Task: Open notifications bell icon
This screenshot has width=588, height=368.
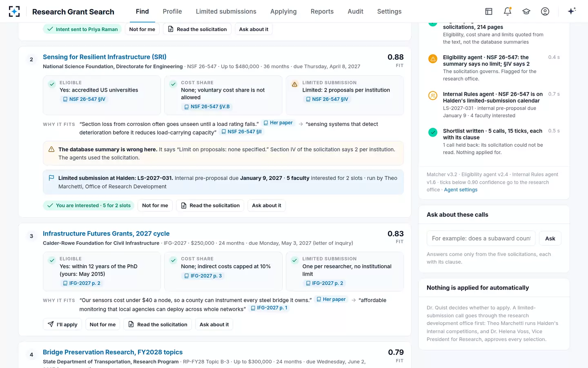Action: click(x=508, y=11)
